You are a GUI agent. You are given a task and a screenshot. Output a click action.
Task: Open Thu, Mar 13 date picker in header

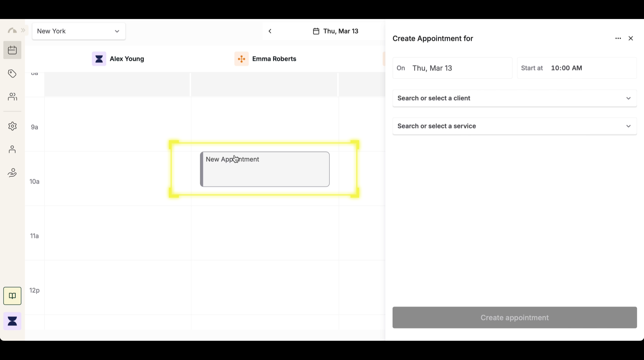(x=336, y=31)
